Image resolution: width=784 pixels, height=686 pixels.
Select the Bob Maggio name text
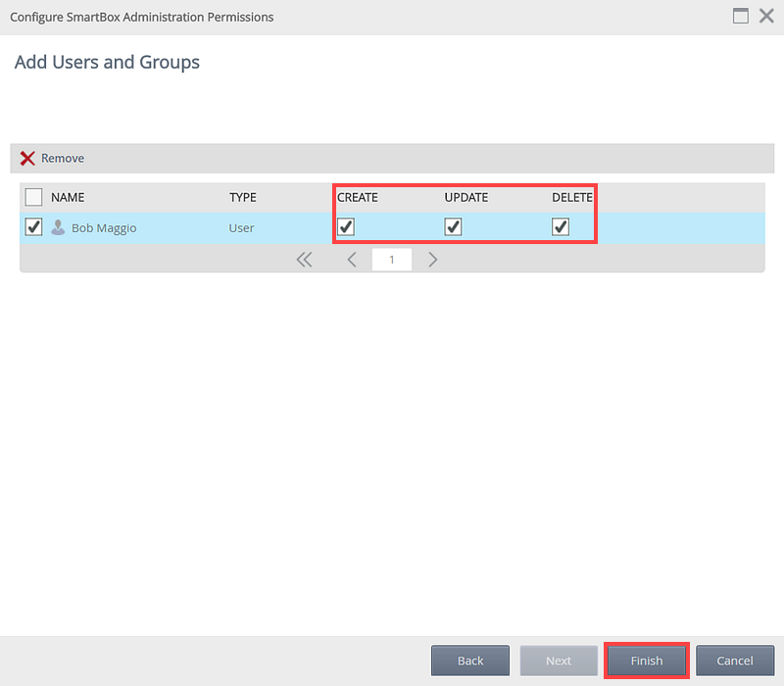click(104, 227)
